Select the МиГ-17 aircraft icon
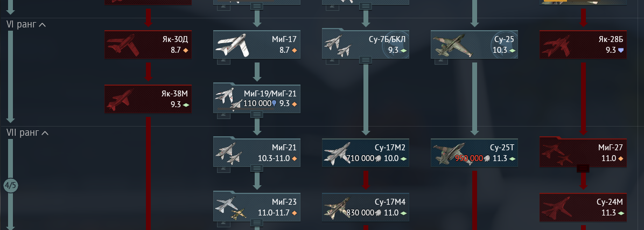 [x=233, y=44]
